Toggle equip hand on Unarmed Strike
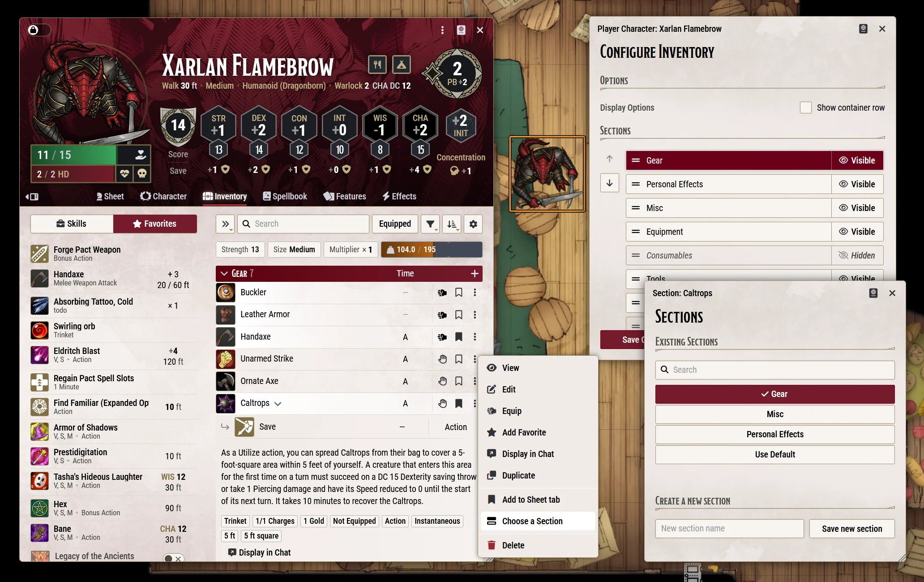 [x=442, y=359]
